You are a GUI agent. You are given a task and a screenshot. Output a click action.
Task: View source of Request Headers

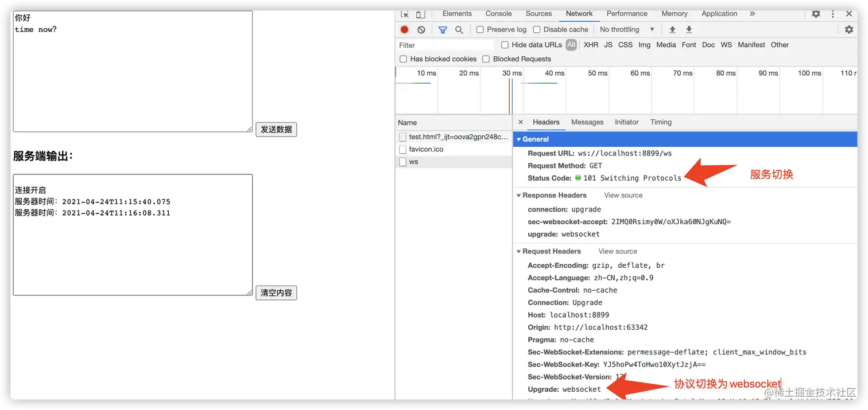click(x=618, y=252)
